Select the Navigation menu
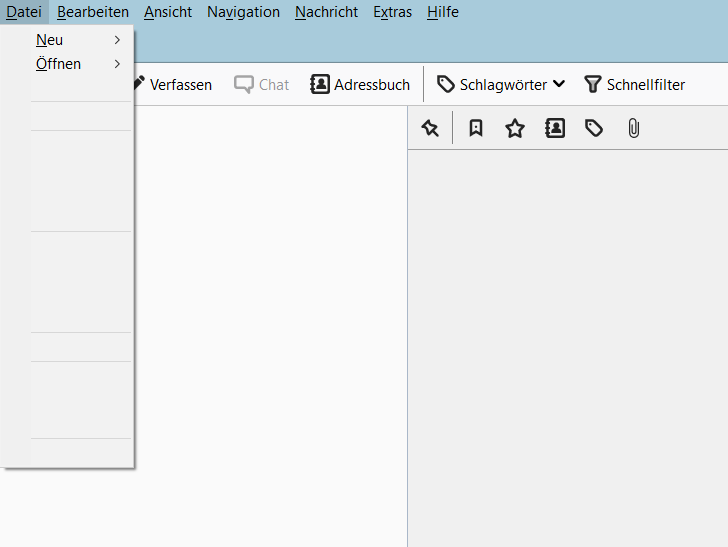The image size is (728, 547). click(243, 12)
